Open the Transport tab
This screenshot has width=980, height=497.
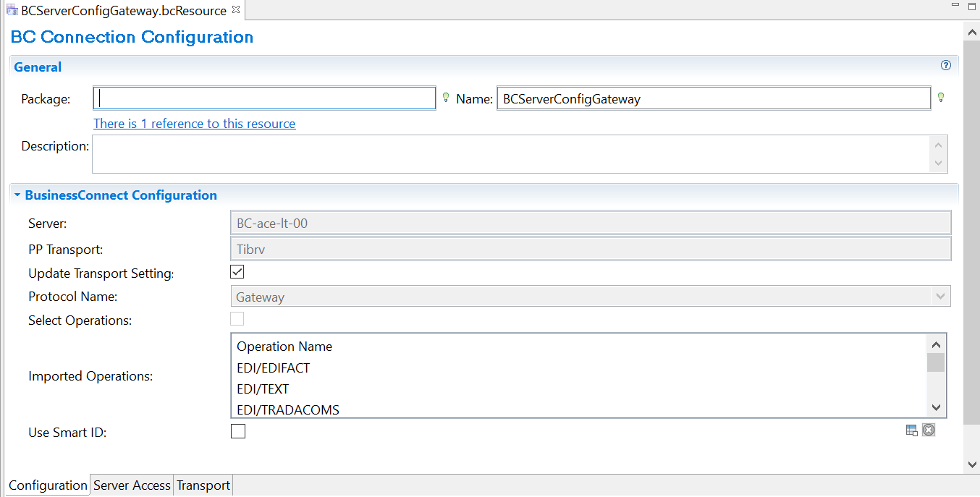(203, 485)
